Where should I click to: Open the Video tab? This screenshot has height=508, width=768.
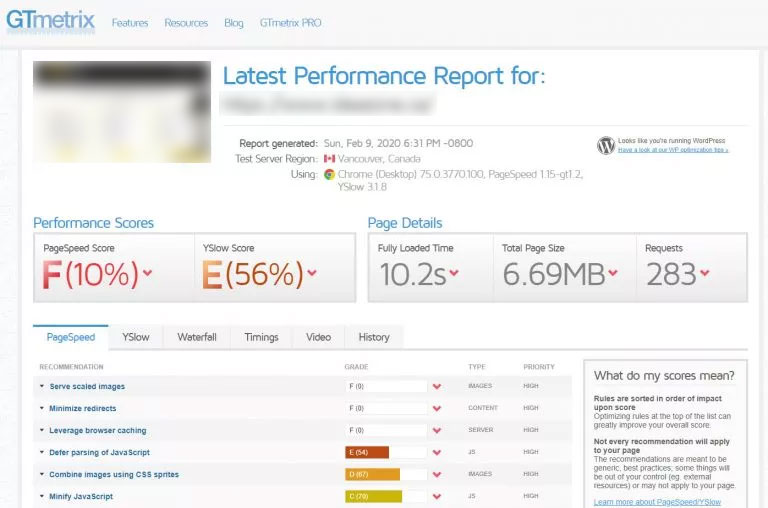[318, 338]
